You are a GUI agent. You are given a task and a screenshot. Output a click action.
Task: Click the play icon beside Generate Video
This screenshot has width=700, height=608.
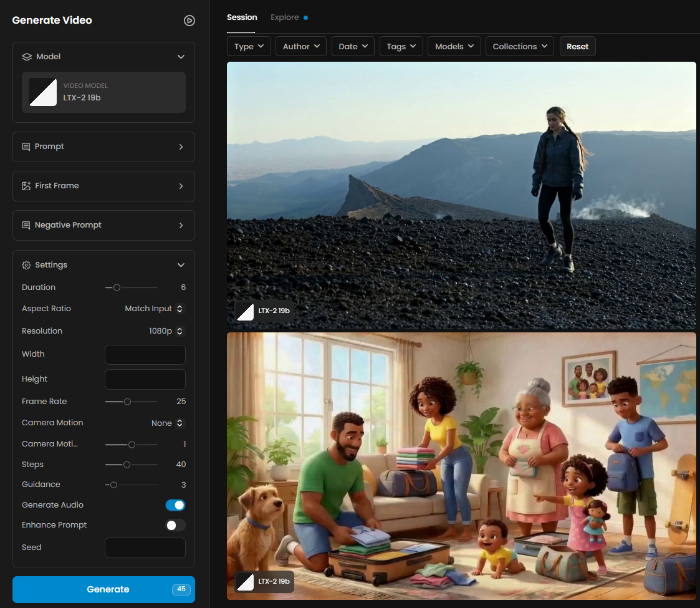pyautogui.click(x=189, y=21)
